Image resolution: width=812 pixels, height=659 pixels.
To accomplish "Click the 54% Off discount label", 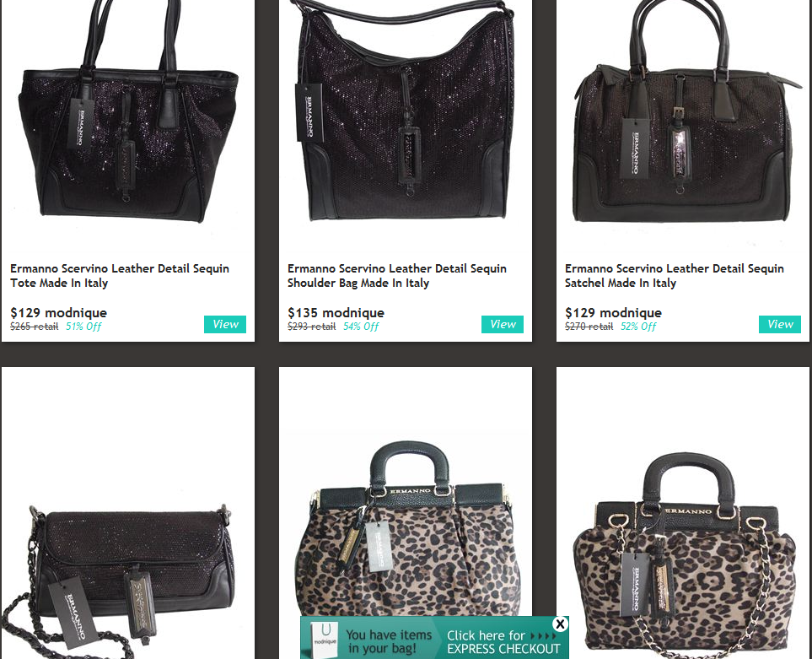I will [361, 327].
